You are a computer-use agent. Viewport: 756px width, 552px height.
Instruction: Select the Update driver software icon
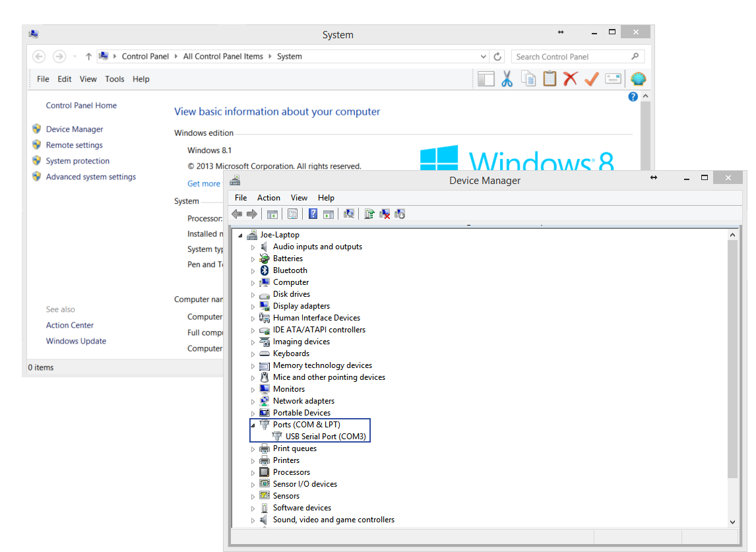point(369,214)
